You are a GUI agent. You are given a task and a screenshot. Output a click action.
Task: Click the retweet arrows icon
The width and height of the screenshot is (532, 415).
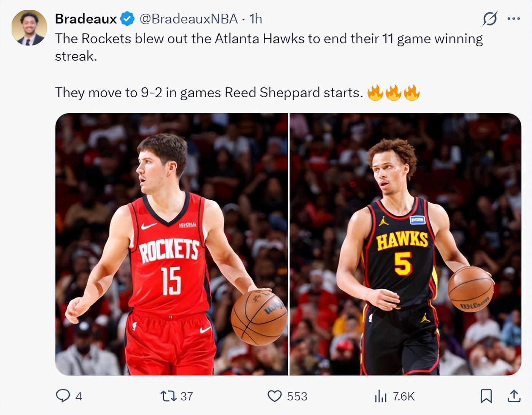click(x=169, y=396)
